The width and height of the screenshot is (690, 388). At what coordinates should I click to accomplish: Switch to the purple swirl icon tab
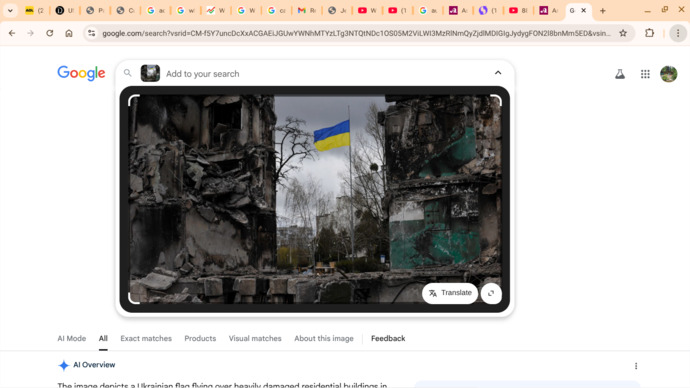point(488,11)
